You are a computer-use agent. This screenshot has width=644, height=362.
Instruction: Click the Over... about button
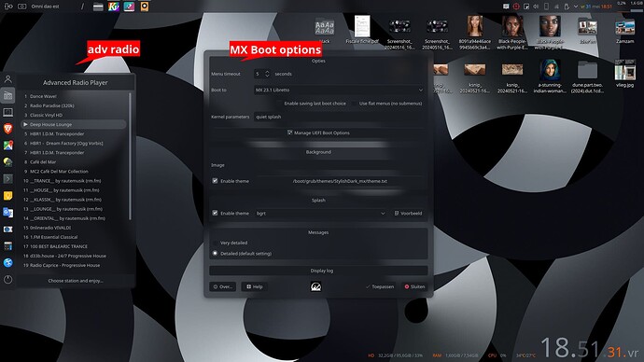click(x=223, y=286)
